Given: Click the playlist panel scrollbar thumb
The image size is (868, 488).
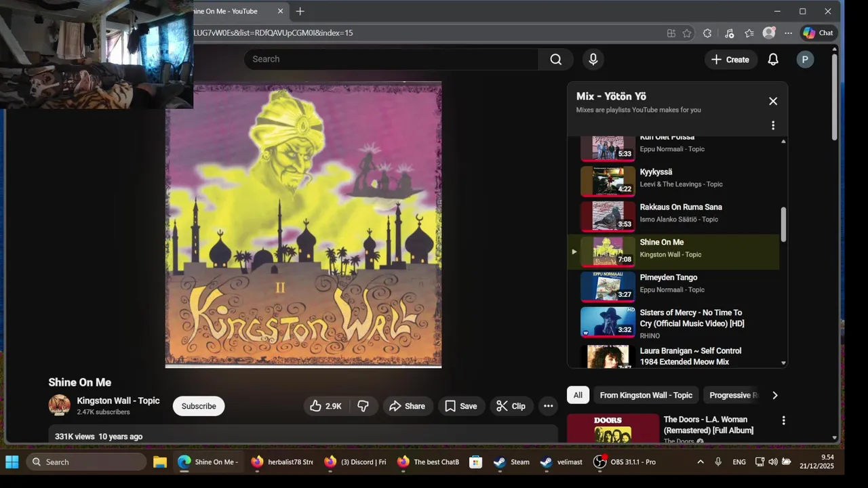Looking at the screenshot, I should (783, 224).
